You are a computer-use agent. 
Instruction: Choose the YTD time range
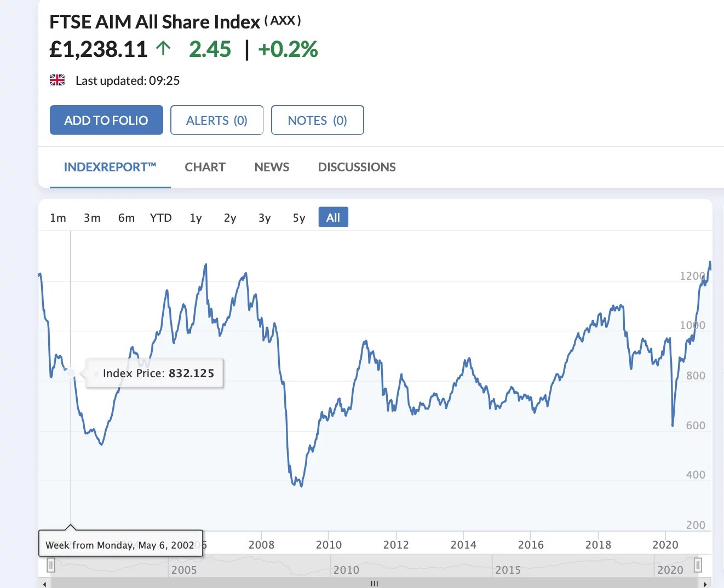pyautogui.click(x=161, y=217)
